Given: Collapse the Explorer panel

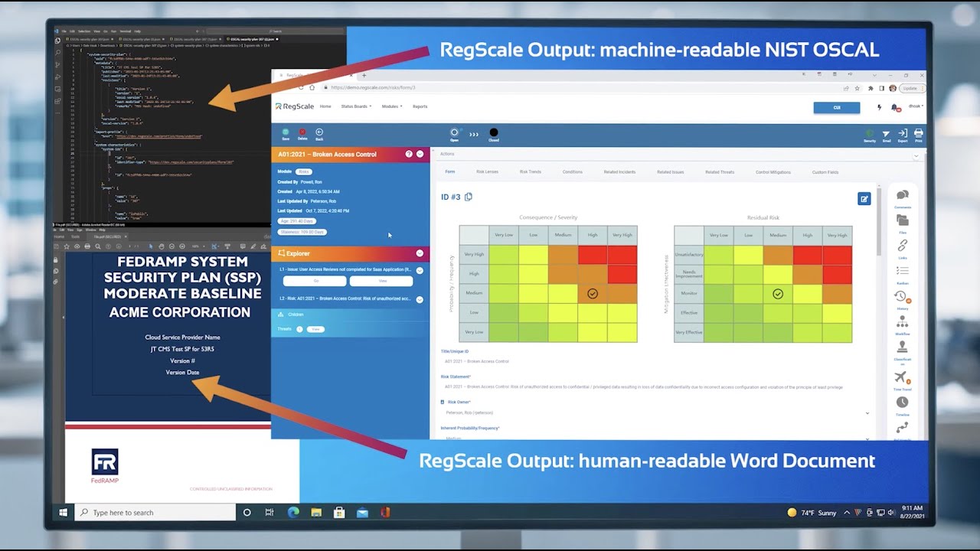Looking at the screenshot, I should point(420,253).
